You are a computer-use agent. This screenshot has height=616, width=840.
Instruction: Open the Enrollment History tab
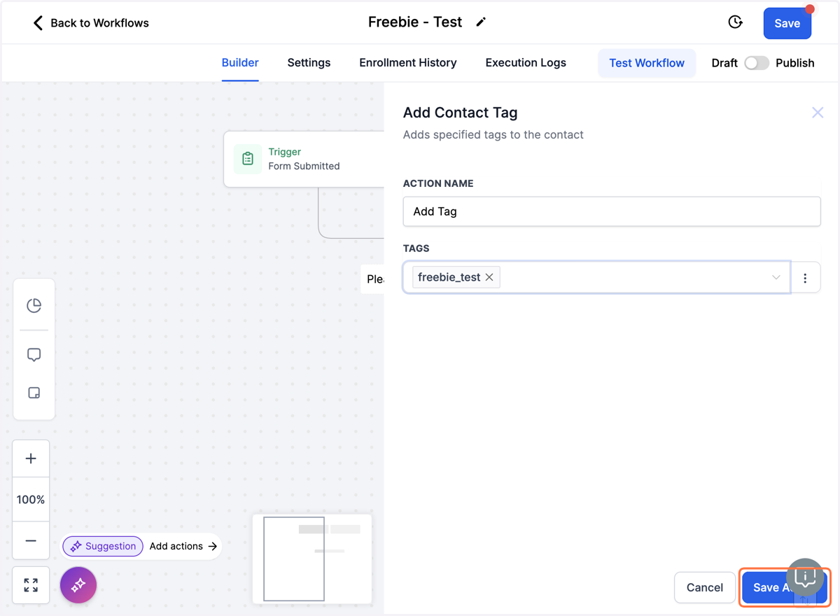pyautogui.click(x=408, y=63)
